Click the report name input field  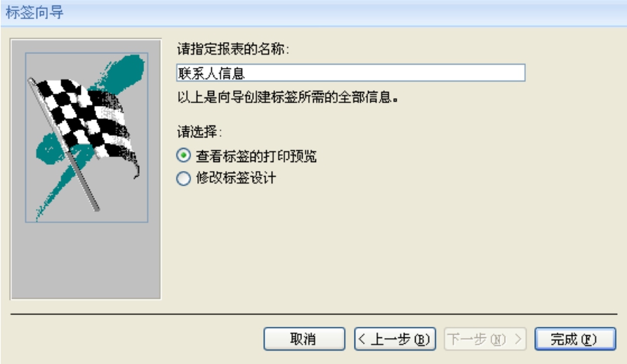tap(350, 73)
